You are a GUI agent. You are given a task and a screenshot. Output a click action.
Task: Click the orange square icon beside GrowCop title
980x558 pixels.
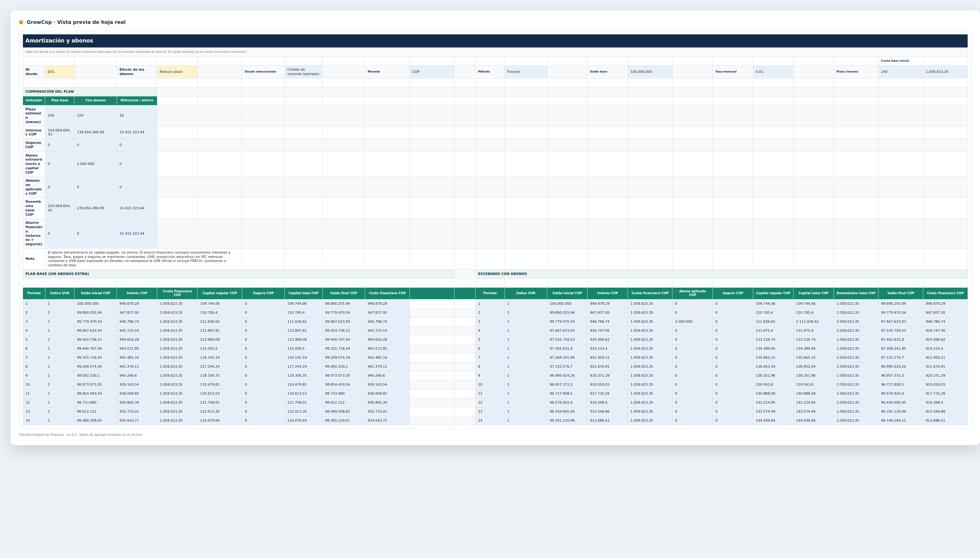point(21,22)
